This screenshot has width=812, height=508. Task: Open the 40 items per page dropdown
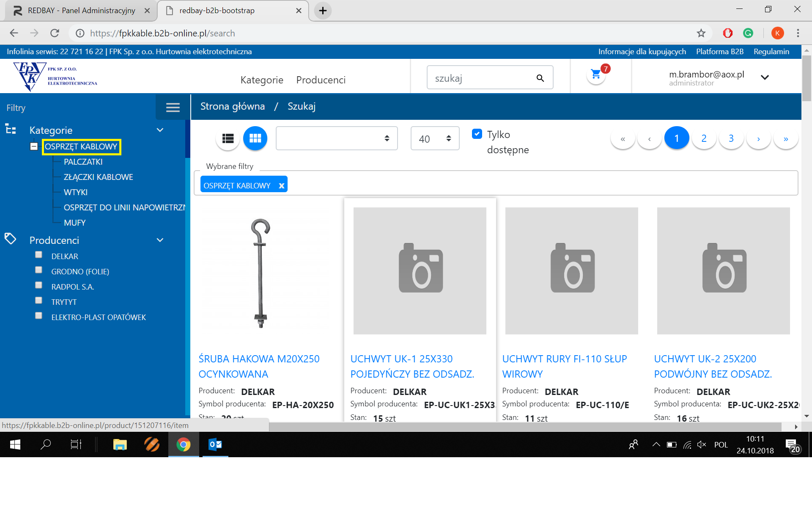click(x=435, y=138)
